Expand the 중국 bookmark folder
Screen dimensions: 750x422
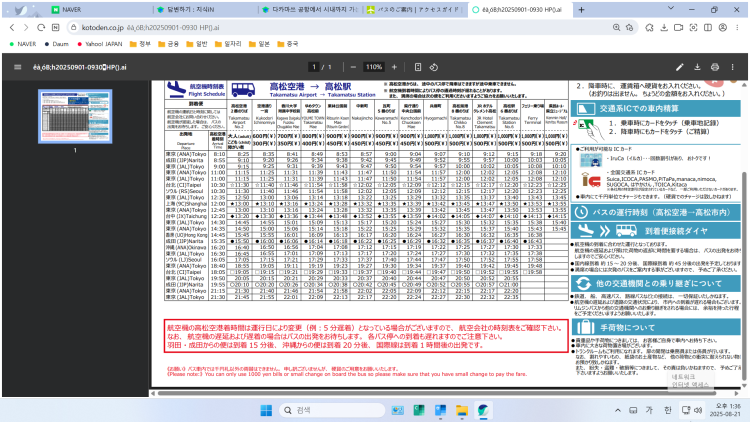[x=287, y=44]
